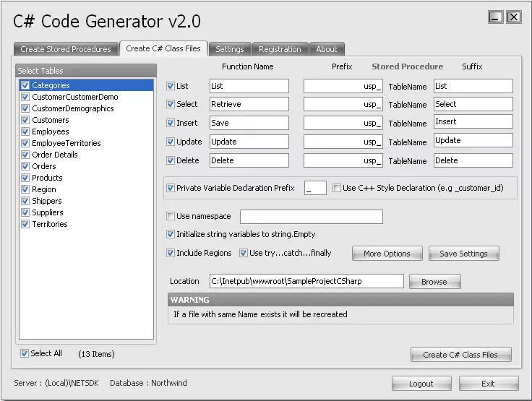The height and width of the screenshot is (401, 532).
Task: Uncheck the Categories table checkbox
Action: tap(25, 85)
